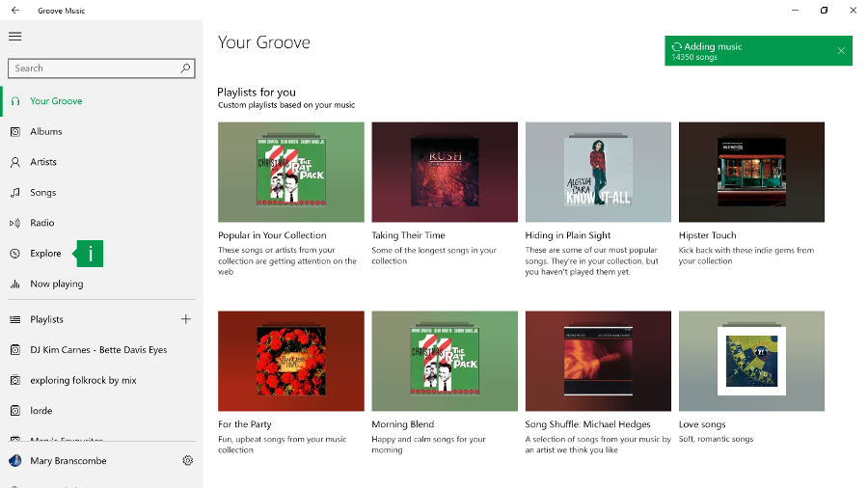Click the Love songs title
Viewport: 868px width, 488px height.
(x=702, y=424)
